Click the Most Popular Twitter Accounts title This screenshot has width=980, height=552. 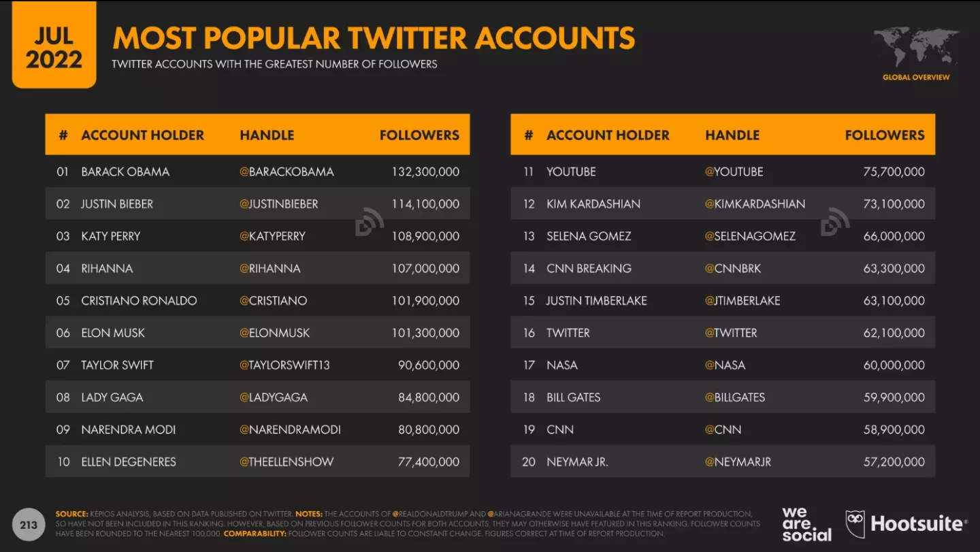(374, 38)
